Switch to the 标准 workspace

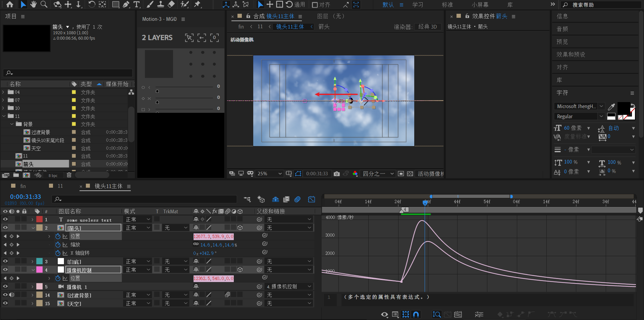[x=447, y=5]
